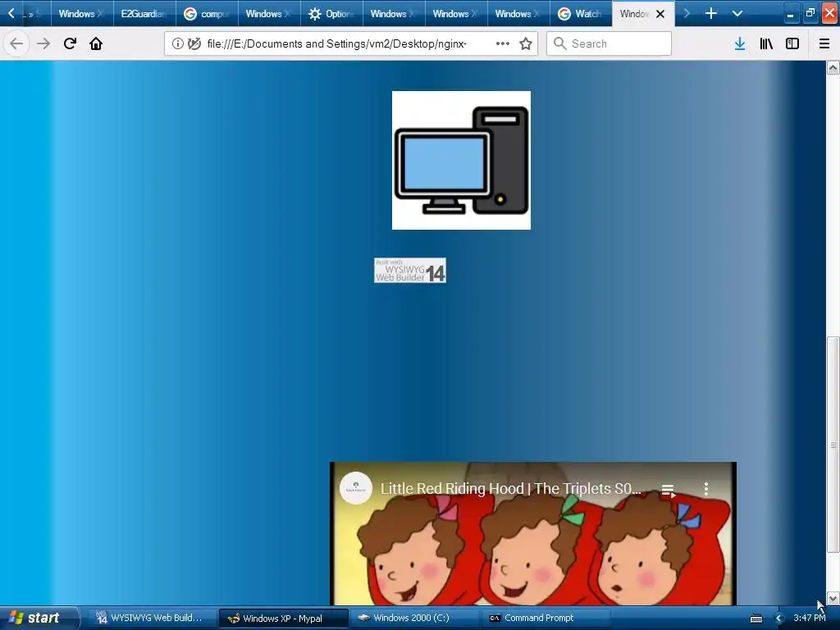Screen dimensions: 840x630
Task: Open the browser hamburger menu
Action: tap(824, 43)
